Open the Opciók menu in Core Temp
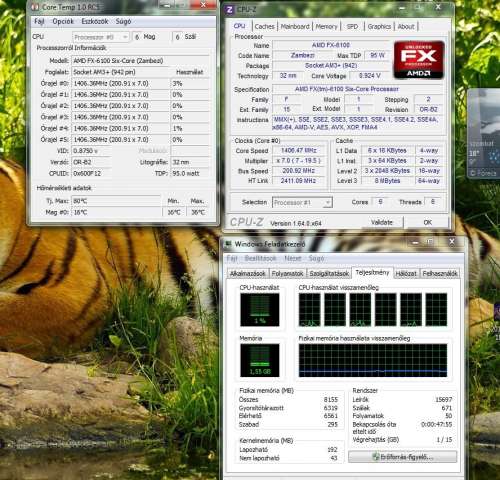 click(63, 21)
